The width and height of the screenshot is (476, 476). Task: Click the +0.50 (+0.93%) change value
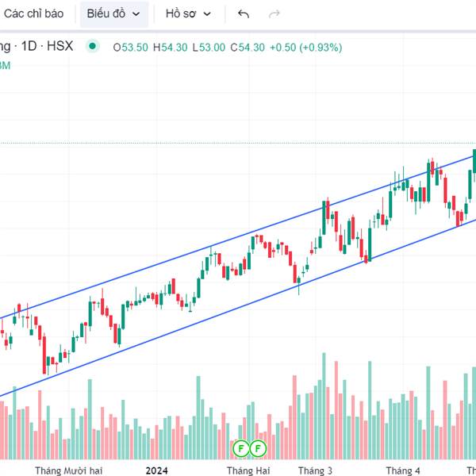pyautogui.click(x=305, y=48)
